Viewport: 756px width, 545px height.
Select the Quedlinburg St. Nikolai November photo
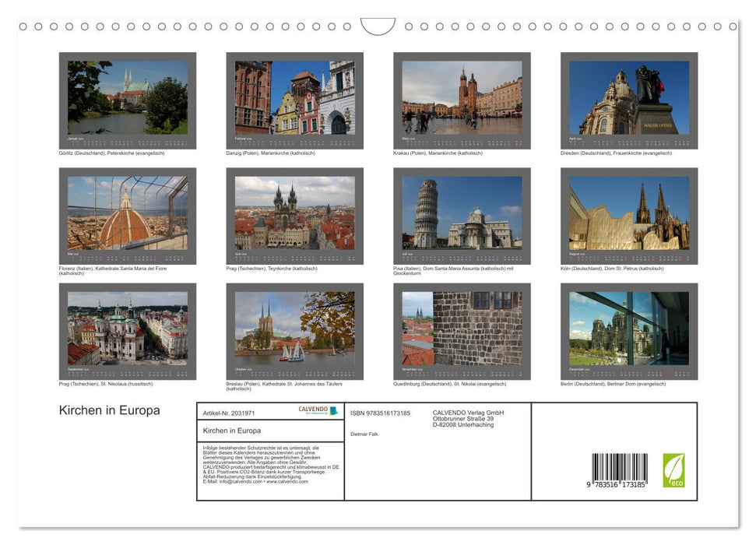(461, 329)
